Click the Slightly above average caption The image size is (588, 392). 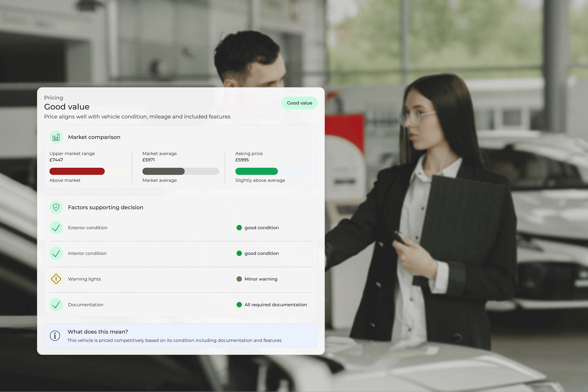(260, 180)
